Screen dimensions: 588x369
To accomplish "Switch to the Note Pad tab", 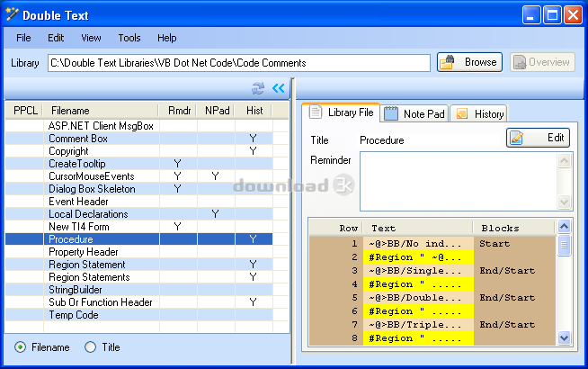I will [414, 113].
